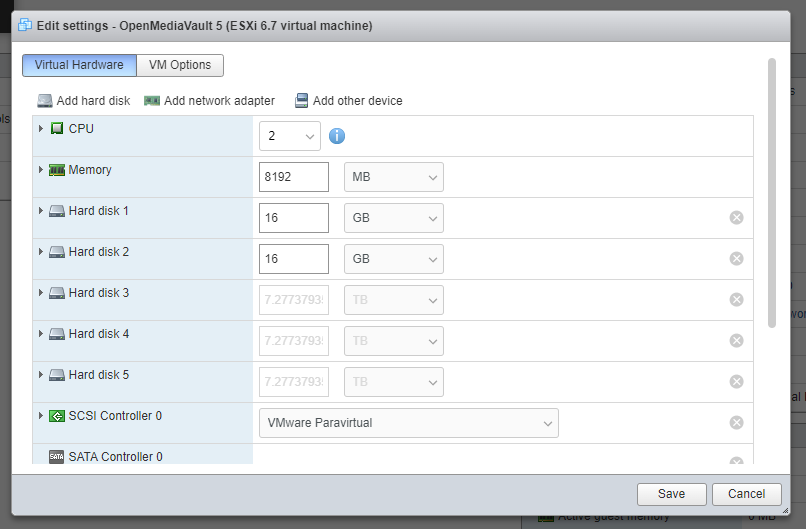Switch to the VM Options tab
Viewport: 806px width, 529px height.
pyautogui.click(x=180, y=65)
